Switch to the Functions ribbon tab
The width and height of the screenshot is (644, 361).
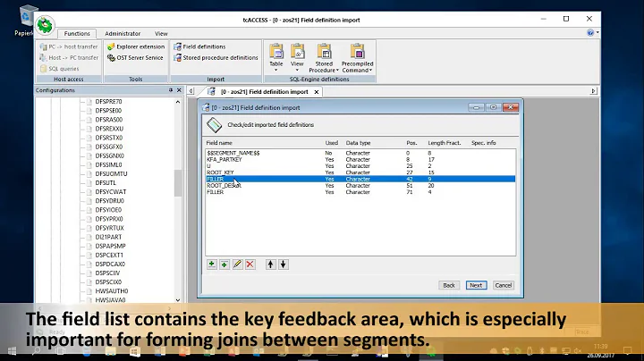(x=77, y=34)
